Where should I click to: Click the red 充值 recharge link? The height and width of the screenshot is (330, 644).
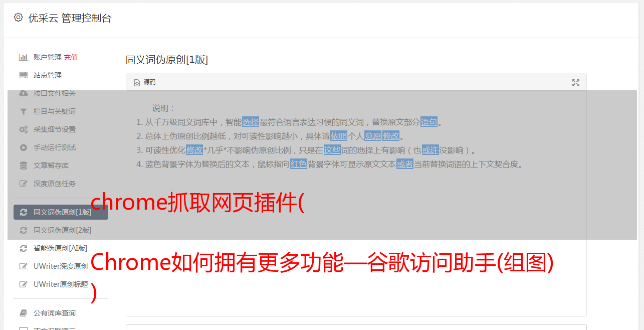71,57
